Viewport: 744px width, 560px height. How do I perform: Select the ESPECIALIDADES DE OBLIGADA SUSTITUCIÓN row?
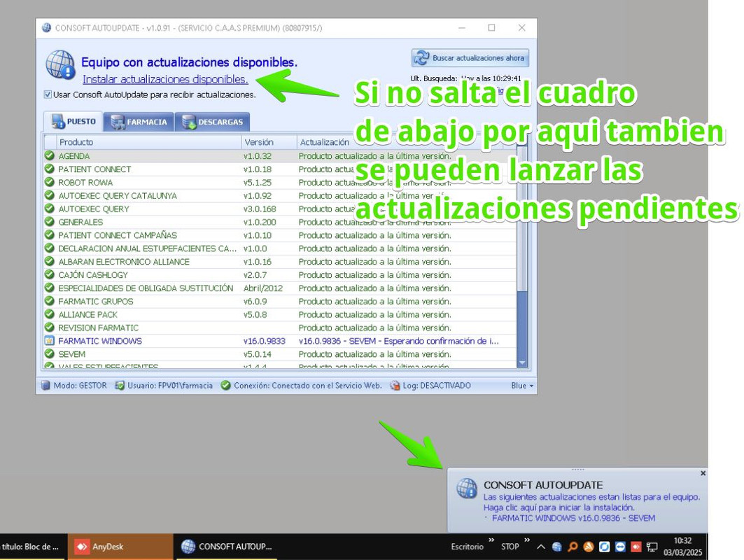point(280,288)
